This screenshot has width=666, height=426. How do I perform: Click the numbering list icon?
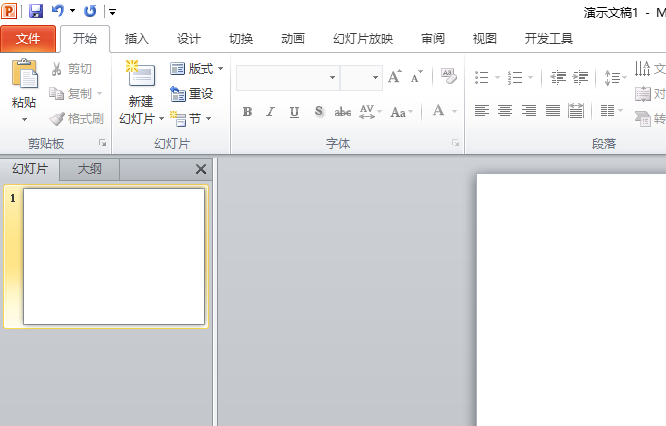tap(515, 78)
